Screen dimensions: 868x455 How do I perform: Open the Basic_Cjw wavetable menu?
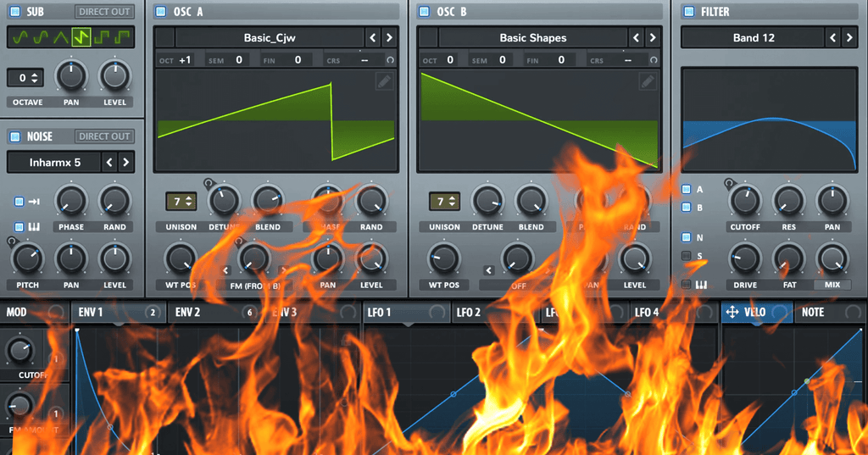tap(269, 37)
